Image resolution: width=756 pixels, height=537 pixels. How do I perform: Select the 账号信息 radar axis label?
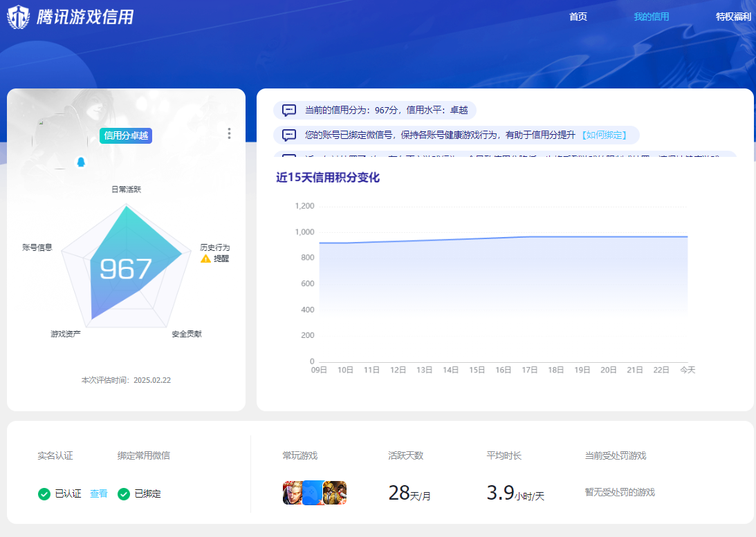[37, 247]
